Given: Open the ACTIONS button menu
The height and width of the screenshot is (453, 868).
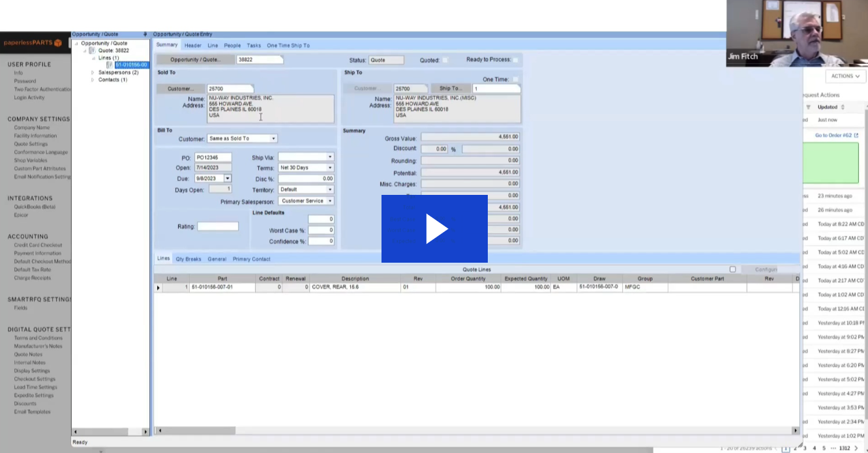Looking at the screenshot, I should (845, 76).
